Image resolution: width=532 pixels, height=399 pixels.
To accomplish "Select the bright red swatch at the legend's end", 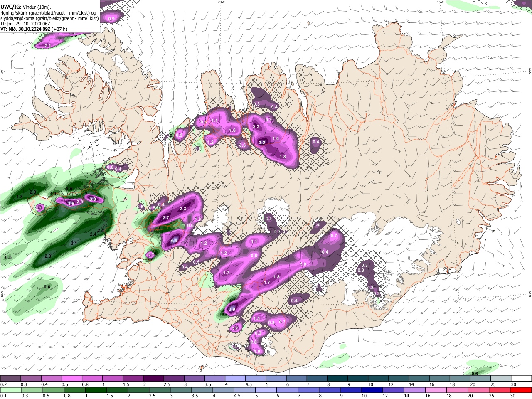I will tap(520, 390).
